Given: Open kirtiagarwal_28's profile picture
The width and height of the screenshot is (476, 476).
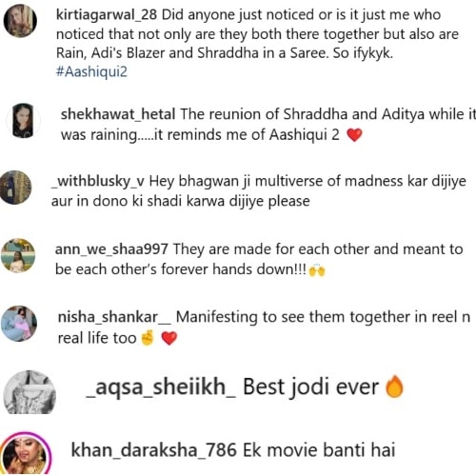Looking at the screenshot, I should pyautogui.click(x=20, y=21).
